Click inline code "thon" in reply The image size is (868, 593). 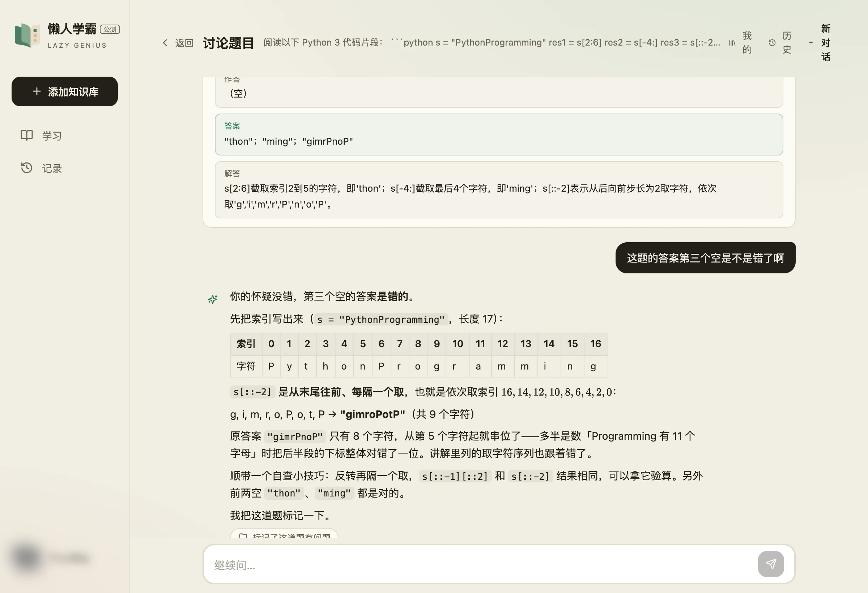284,493
